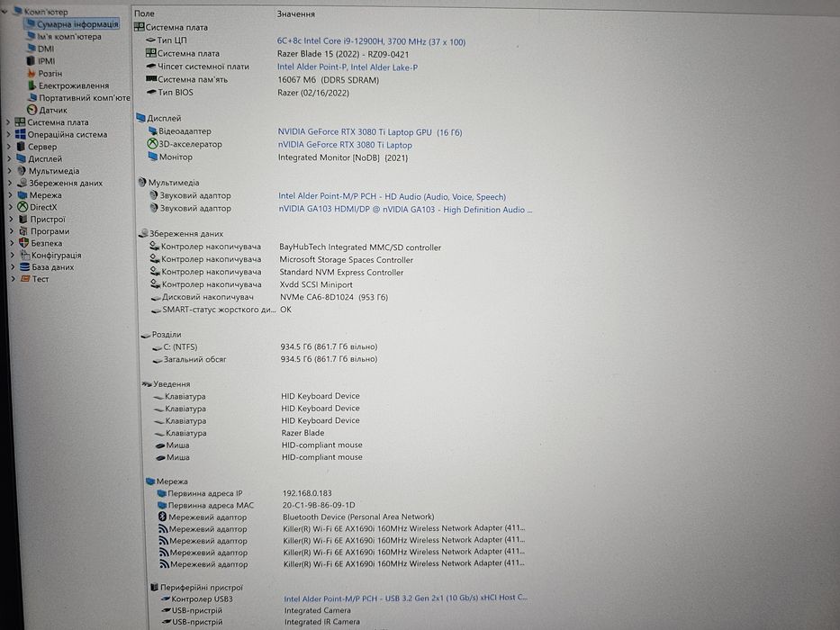Click the Первинна адреса IP icon
Screen dimensions: 840x630
[x=161, y=493]
